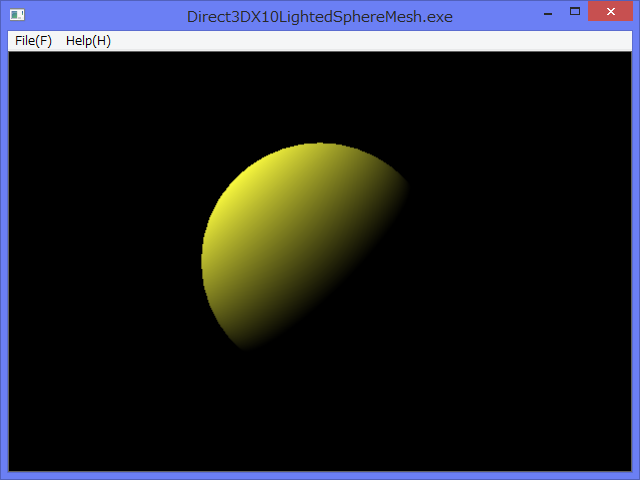Click the application icon in the title bar
Screen dimensions: 640x480
coord(17,15)
